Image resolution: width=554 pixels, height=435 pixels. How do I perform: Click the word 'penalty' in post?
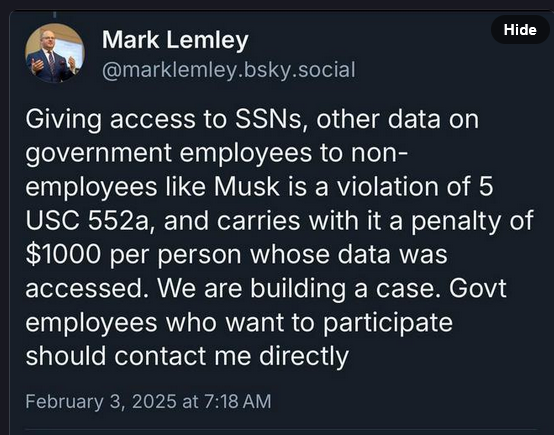point(456,221)
